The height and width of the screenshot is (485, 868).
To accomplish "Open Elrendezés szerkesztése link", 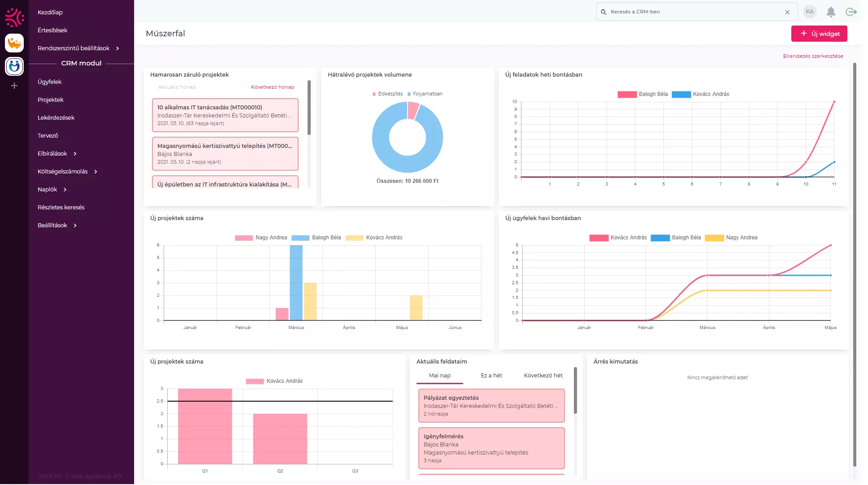I will (813, 56).
